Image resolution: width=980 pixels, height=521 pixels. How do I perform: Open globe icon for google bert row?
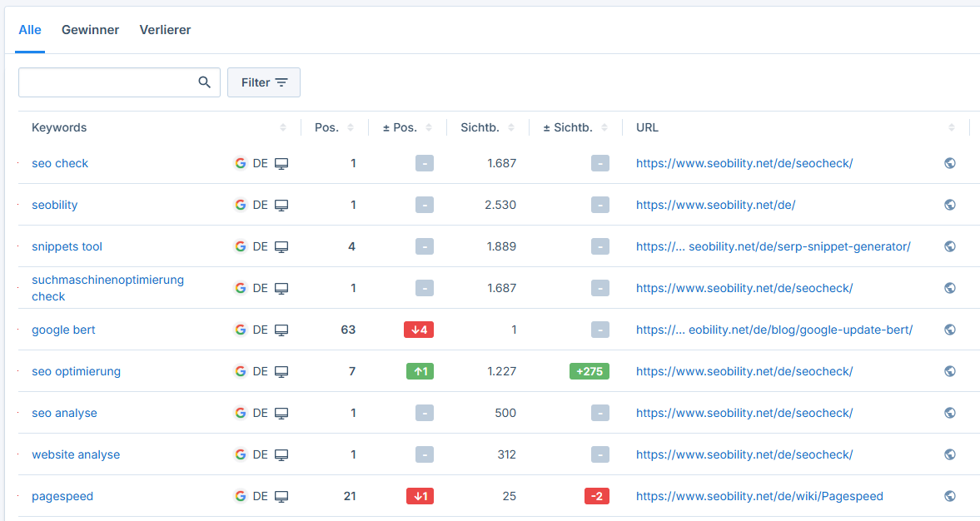[x=950, y=330]
